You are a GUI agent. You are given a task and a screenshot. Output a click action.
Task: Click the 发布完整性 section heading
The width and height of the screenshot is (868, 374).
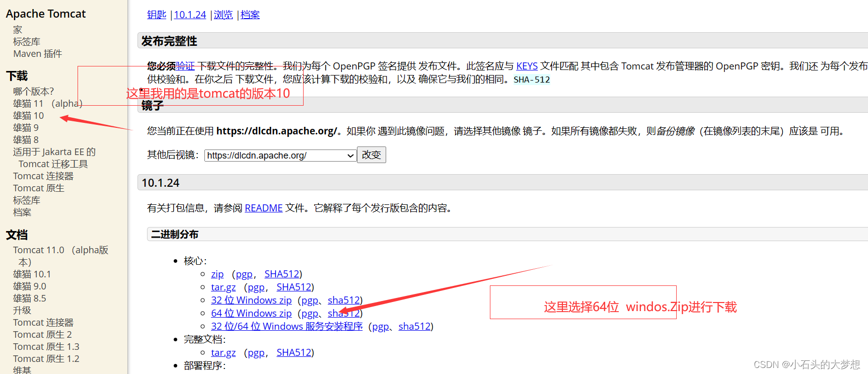169,41
